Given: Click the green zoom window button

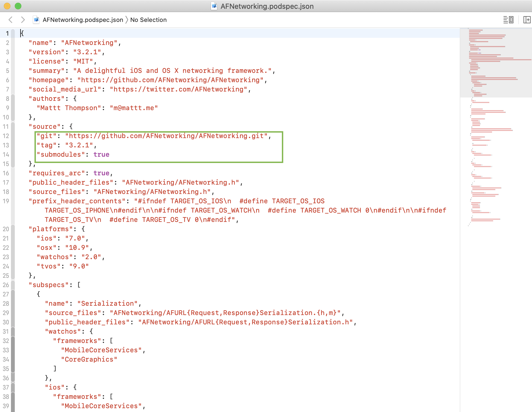Looking at the screenshot, I should 18,6.
